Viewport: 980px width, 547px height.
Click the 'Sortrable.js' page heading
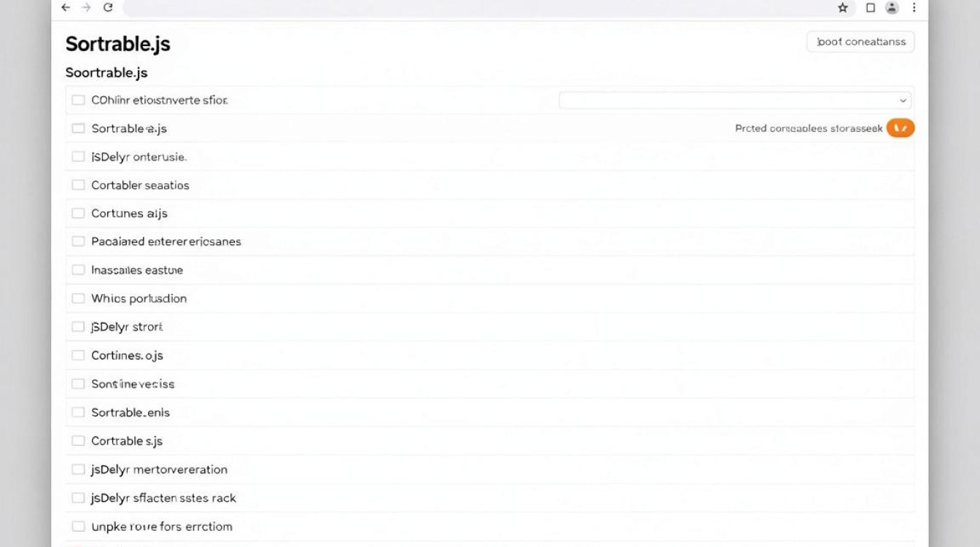tap(117, 44)
